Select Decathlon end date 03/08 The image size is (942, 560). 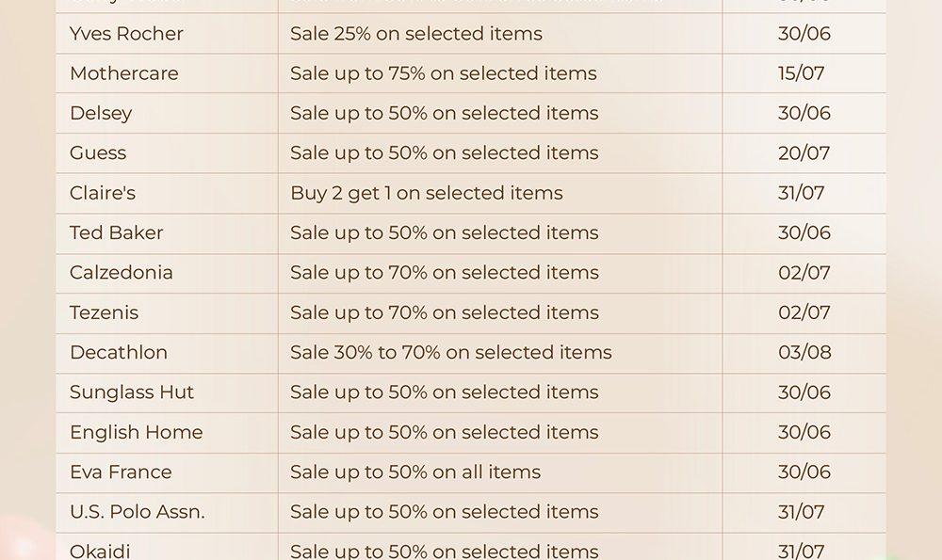click(x=804, y=352)
